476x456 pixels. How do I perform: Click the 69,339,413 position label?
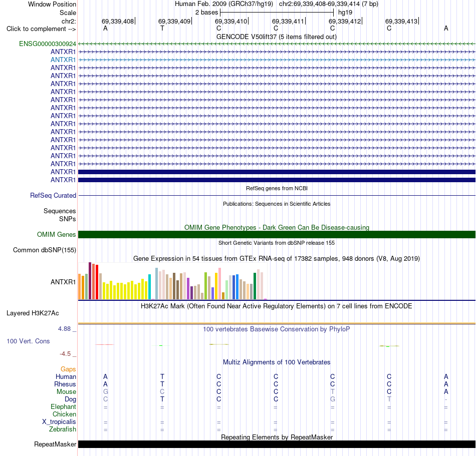click(x=401, y=21)
